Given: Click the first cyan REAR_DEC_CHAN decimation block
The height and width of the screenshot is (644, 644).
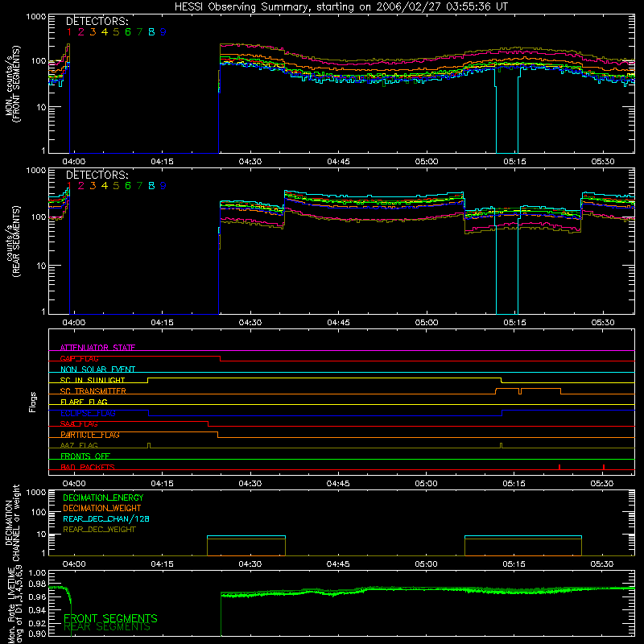Looking at the screenshot, I should tap(246, 536).
